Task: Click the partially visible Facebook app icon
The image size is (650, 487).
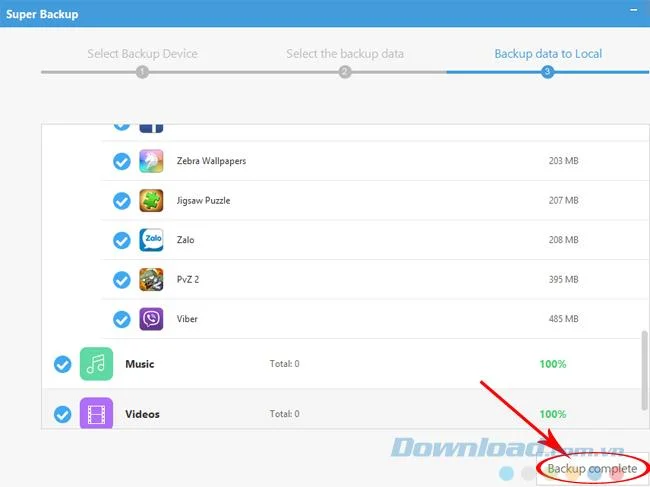Action: click(151, 128)
